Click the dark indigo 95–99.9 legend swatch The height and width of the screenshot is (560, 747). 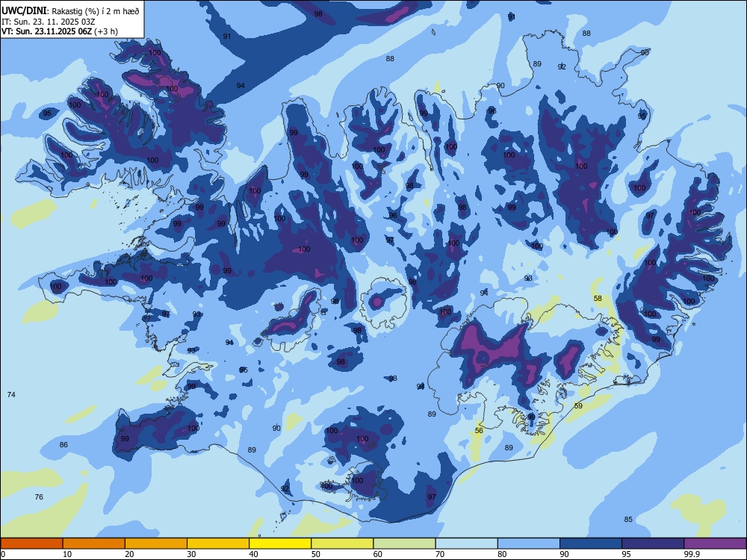click(653, 544)
